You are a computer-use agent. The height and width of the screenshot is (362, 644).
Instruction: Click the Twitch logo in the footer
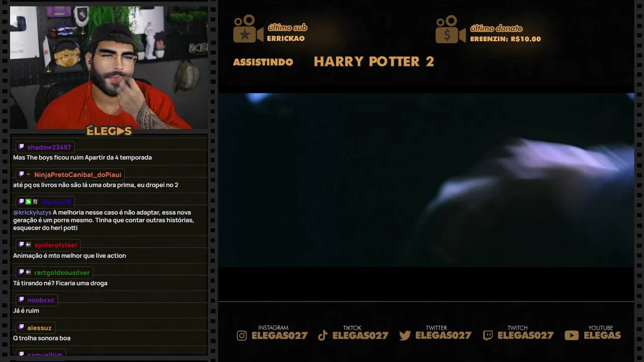pyautogui.click(x=488, y=336)
